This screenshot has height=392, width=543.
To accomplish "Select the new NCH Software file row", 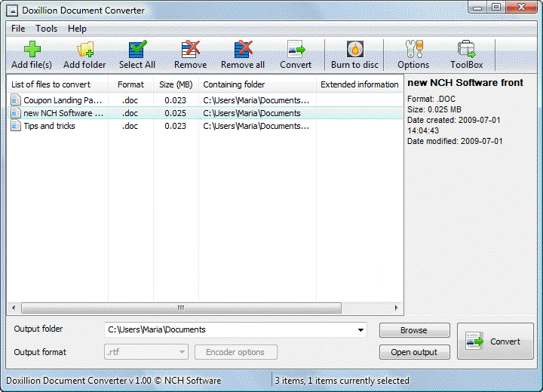I will point(205,113).
